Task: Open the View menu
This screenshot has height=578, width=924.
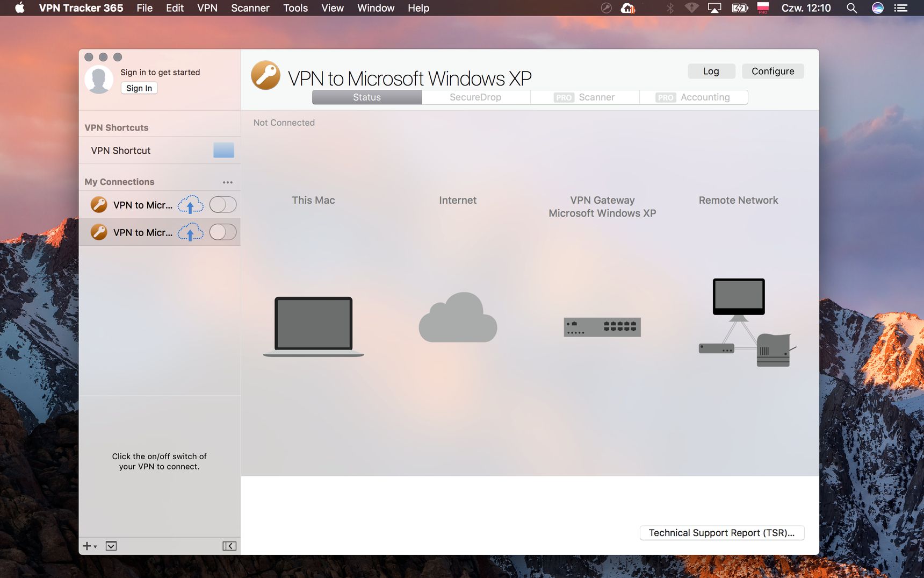Action: 333,8
